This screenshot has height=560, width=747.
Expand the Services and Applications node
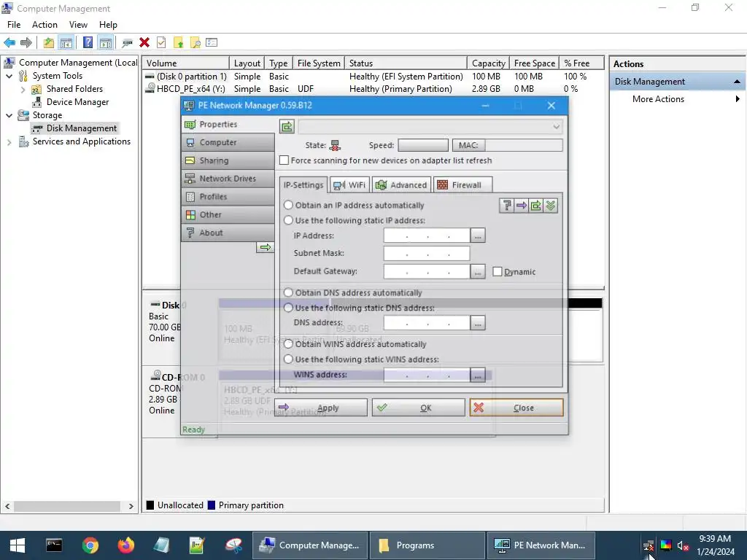tap(9, 142)
